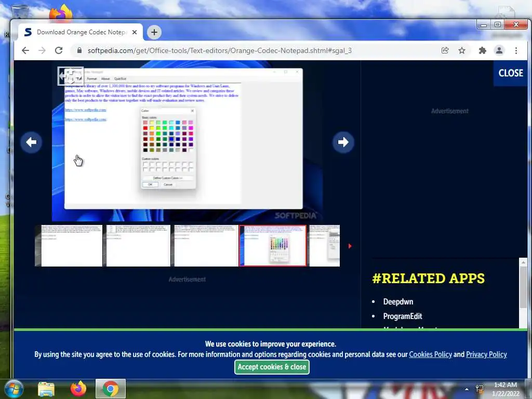Reload the Softpedia page
Screen dimensions: 532x399
59,50
